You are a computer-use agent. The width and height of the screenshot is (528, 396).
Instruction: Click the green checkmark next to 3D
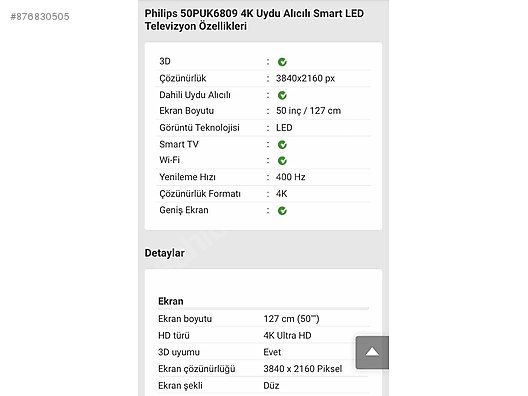[x=282, y=62]
